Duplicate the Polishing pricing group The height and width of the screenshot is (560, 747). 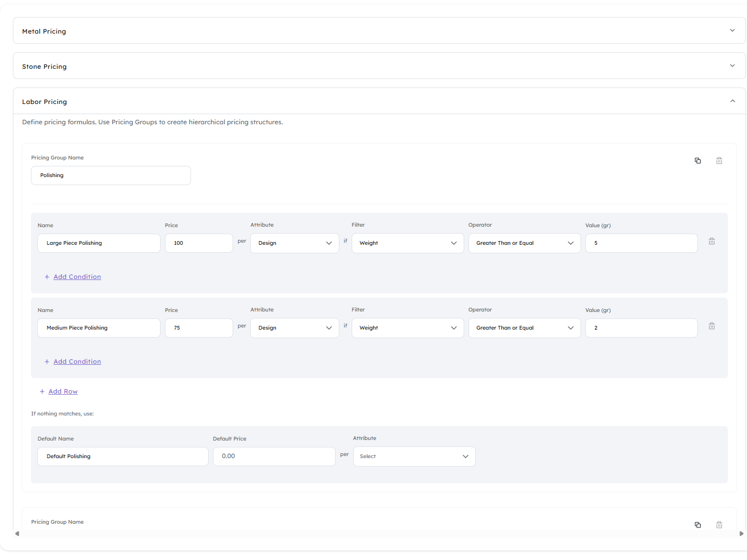click(697, 161)
